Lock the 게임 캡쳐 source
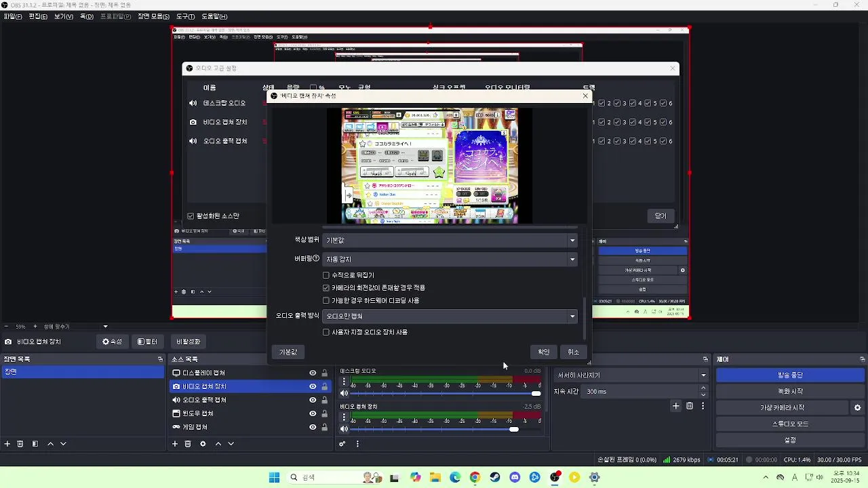The width and height of the screenshot is (868, 488). [x=325, y=427]
